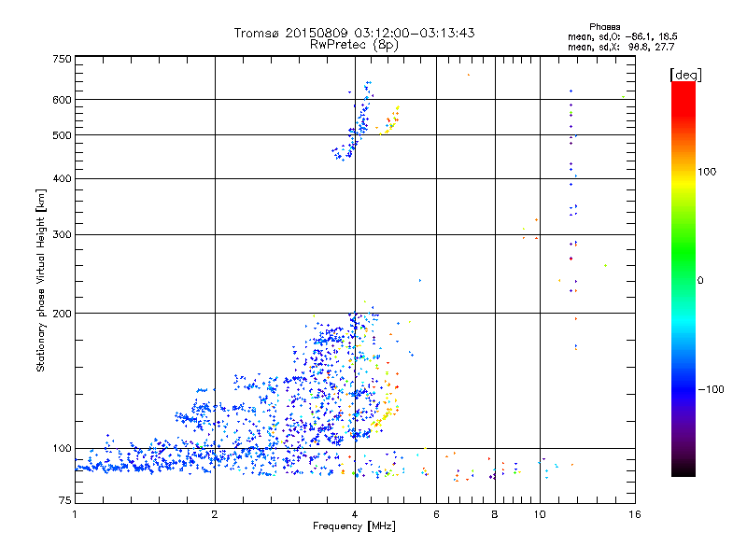
Task: Click the rainbow phase colorbar
Action: click(x=684, y=279)
